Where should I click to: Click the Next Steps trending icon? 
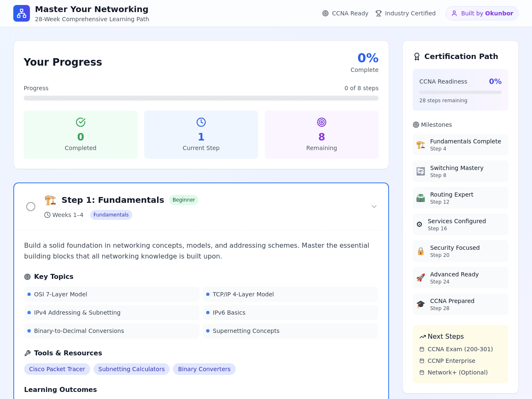coord(423,337)
